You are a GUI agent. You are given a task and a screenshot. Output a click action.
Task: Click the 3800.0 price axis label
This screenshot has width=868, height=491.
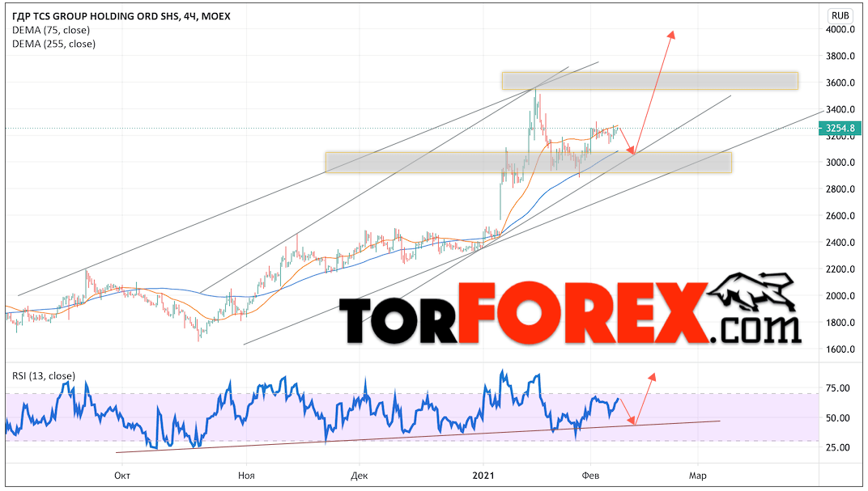[x=840, y=56]
